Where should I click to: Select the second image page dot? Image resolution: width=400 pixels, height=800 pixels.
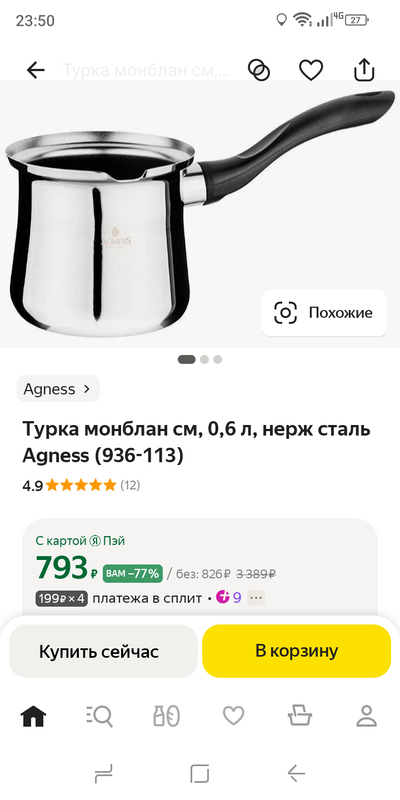(205, 360)
